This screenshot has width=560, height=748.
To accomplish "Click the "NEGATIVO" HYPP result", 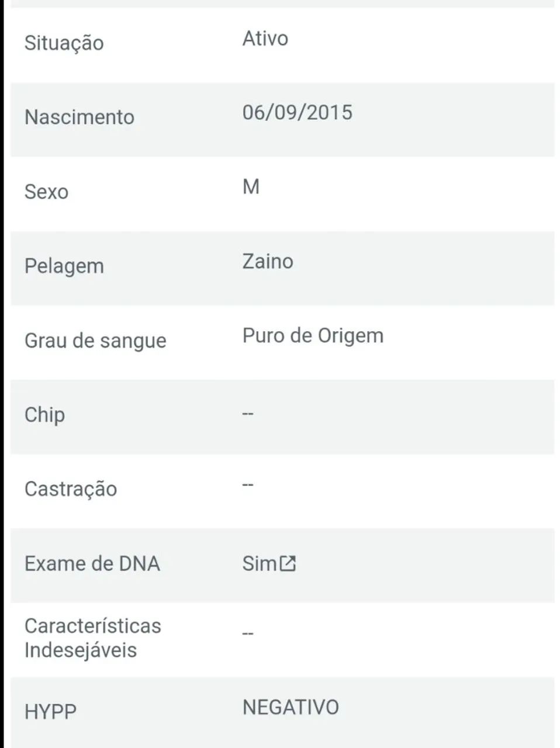I will (x=291, y=707).
